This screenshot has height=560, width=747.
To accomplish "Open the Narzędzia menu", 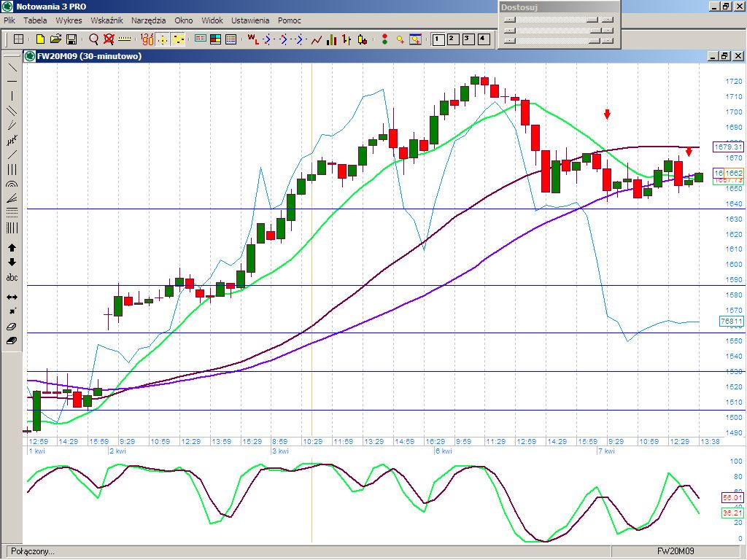I will pyautogui.click(x=148, y=20).
